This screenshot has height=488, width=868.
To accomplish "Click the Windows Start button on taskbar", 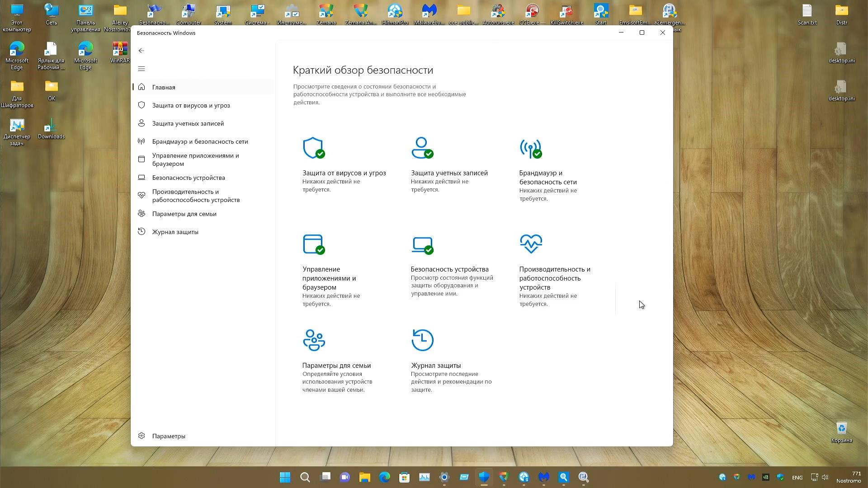I will 285,477.
